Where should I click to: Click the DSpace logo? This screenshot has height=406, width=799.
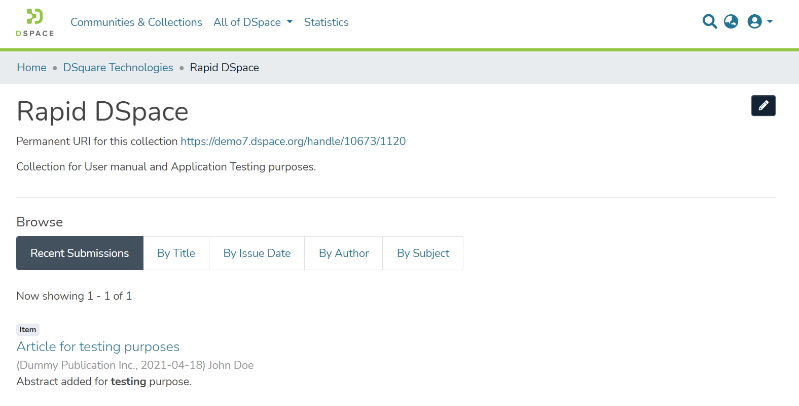(35, 22)
